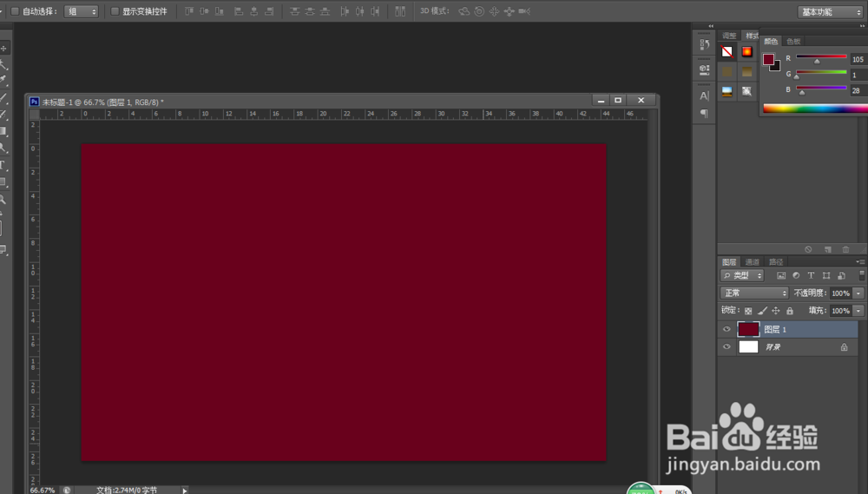
Task: Click distribute horizontal centers icon
Action: click(x=360, y=11)
